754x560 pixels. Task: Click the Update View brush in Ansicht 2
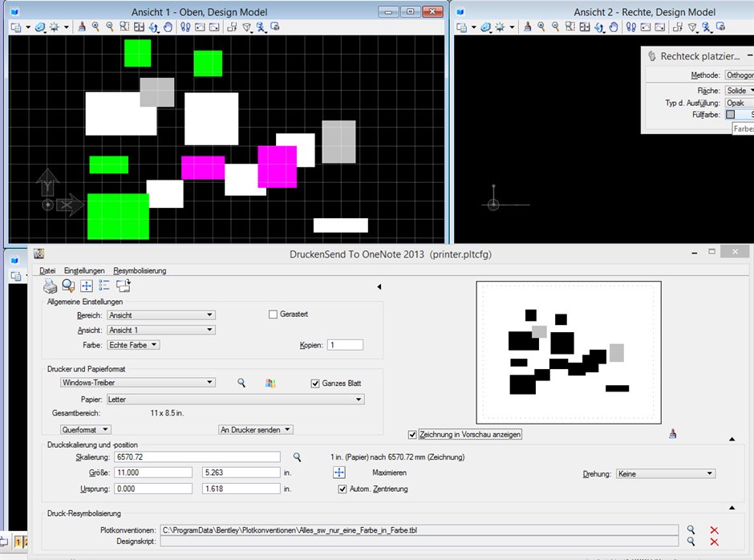click(528, 27)
